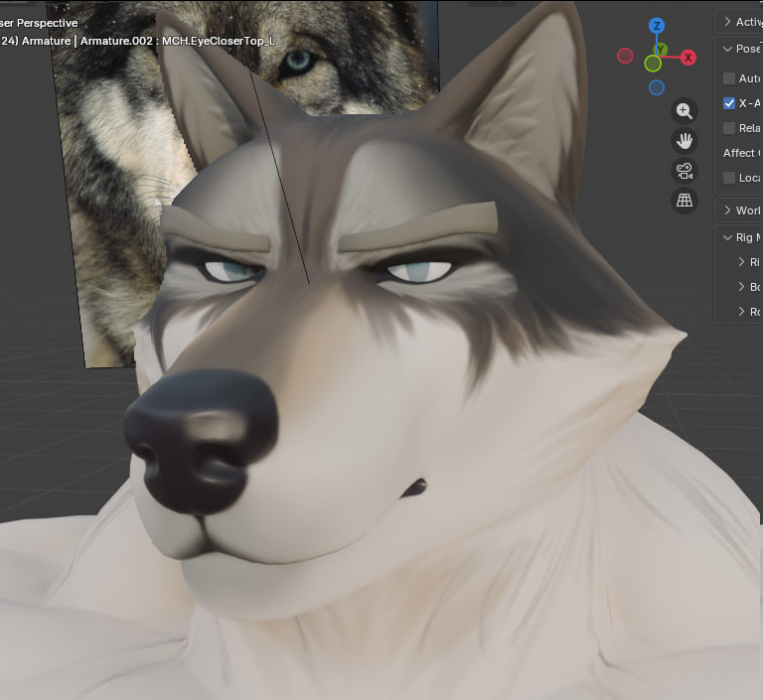The height and width of the screenshot is (700, 763).
Task: Click the pan hand viewport icon
Action: tap(685, 140)
